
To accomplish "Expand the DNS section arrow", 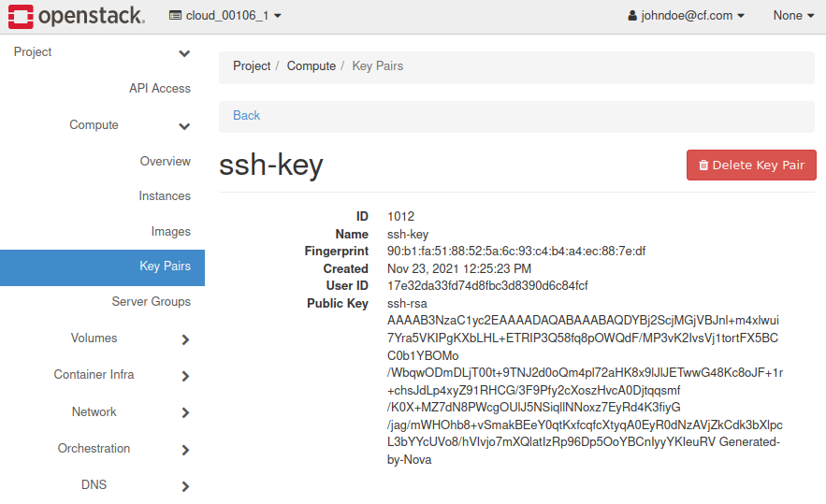I will [185, 486].
